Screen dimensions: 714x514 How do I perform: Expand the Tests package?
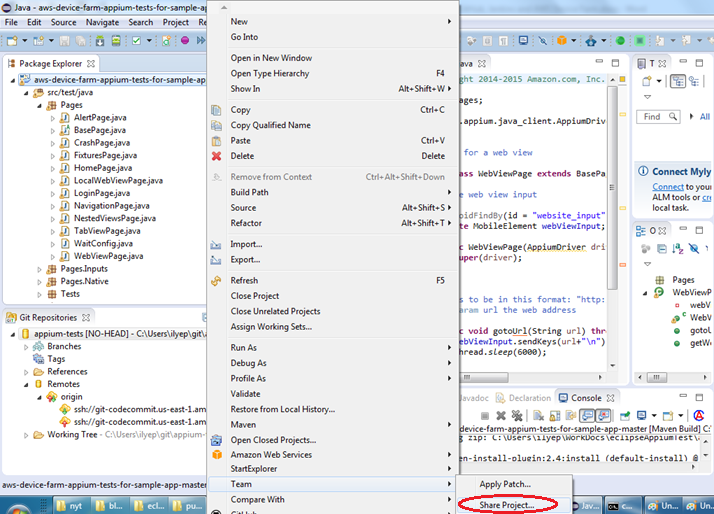pos(39,295)
